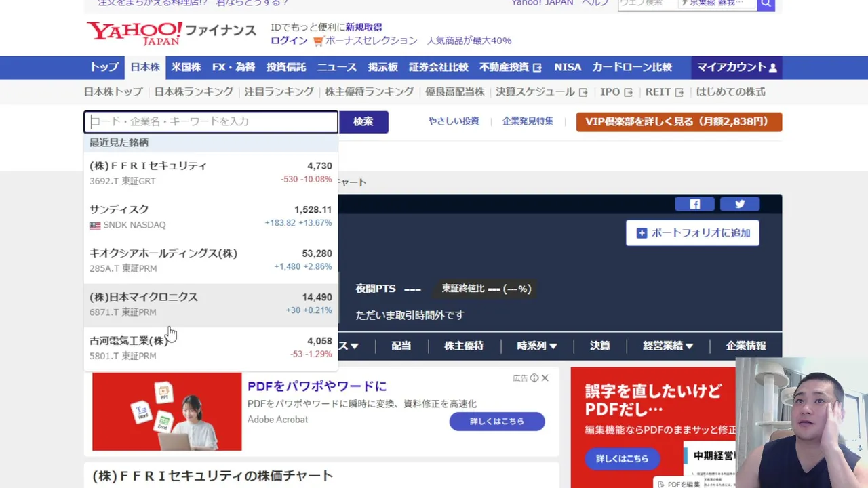The image size is (868, 488).
Task: Open the カードローン比較 navigation item
Action: tap(632, 67)
